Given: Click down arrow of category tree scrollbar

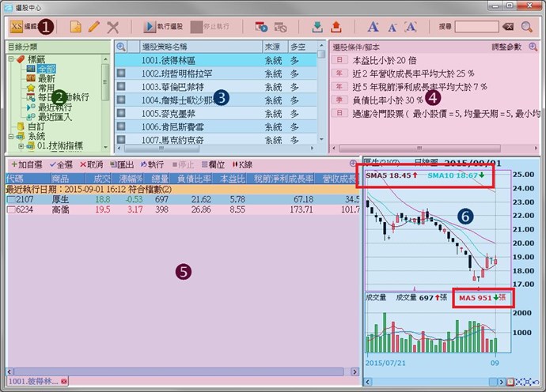Looking at the screenshot, I should 105,148.
